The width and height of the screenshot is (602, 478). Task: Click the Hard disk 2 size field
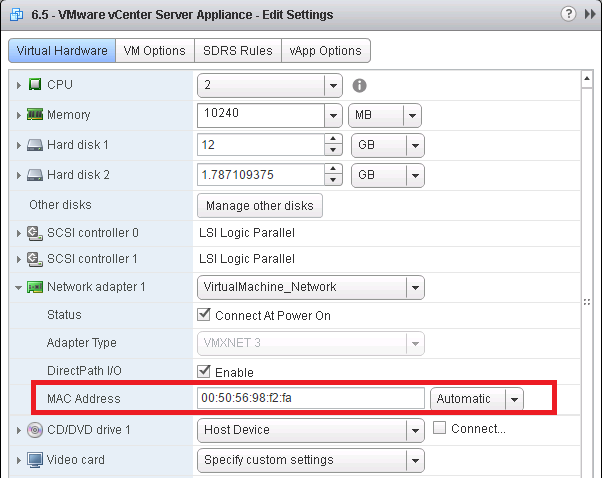[261, 175]
